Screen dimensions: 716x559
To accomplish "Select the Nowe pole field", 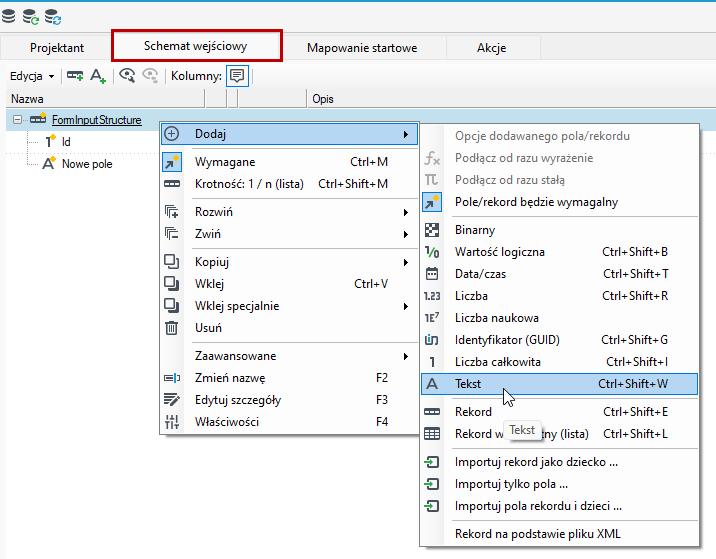I will pos(87,163).
